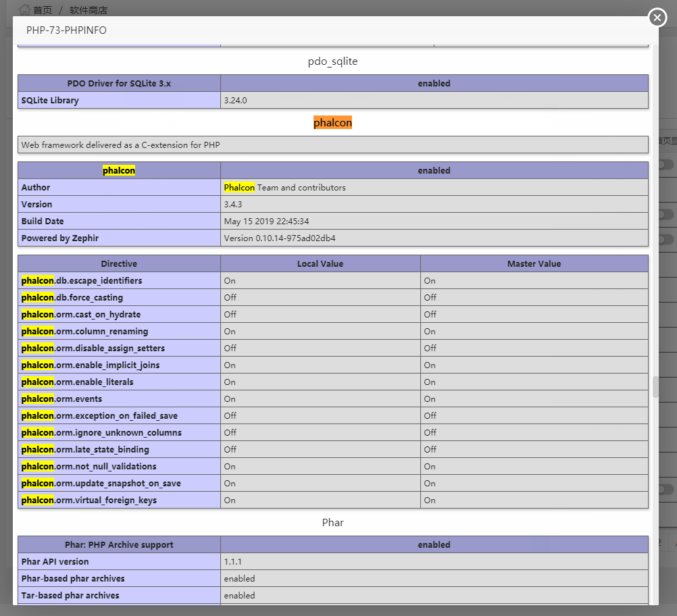The image size is (677, 616).
Task: Click the highlighted phalcon section heading
Action: pos(332,123)
